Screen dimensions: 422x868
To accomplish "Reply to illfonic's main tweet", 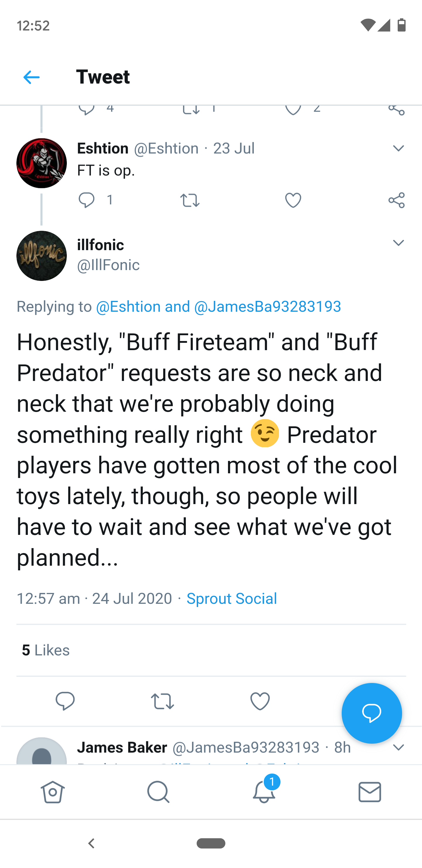I will pos(65,701).
